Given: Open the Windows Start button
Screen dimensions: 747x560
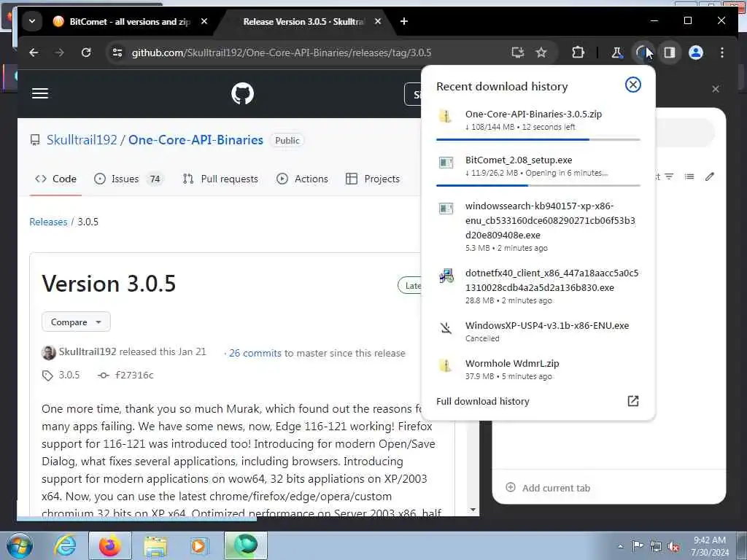Looking at the screenshot, I should click(x=19, y=545).
